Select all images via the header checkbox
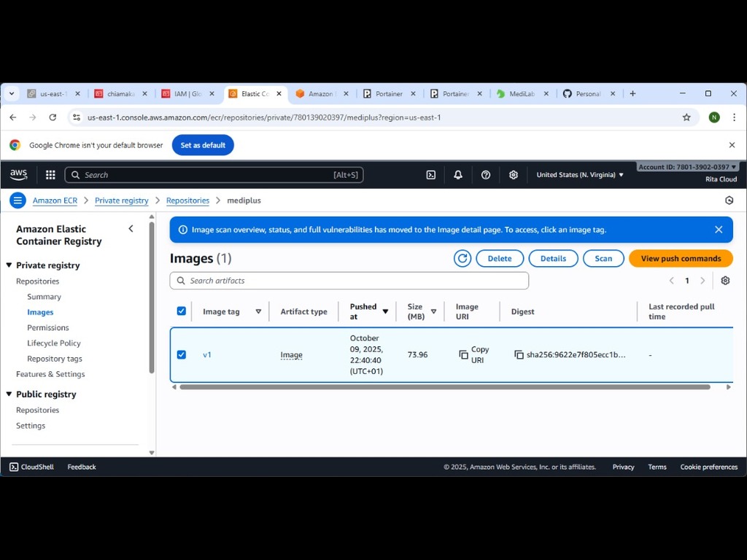Screen dimensions: 747x560 pos(182,310)
